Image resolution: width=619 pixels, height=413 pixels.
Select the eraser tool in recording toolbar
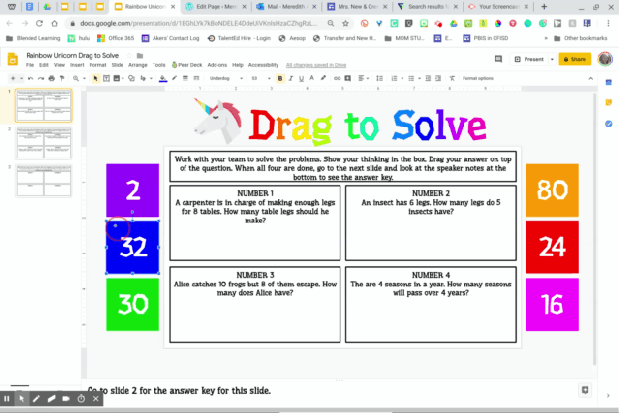click(x=51, y=399)
